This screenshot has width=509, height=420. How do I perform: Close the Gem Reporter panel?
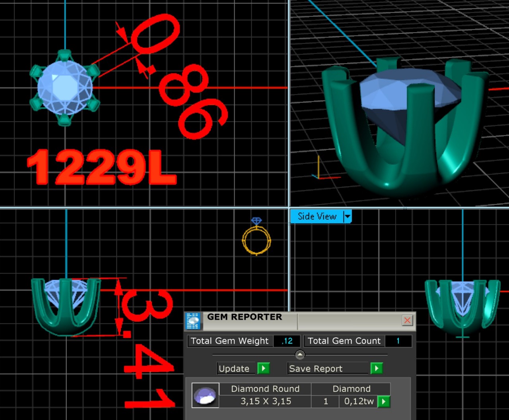pyautogui.click(x=407, y=320)
